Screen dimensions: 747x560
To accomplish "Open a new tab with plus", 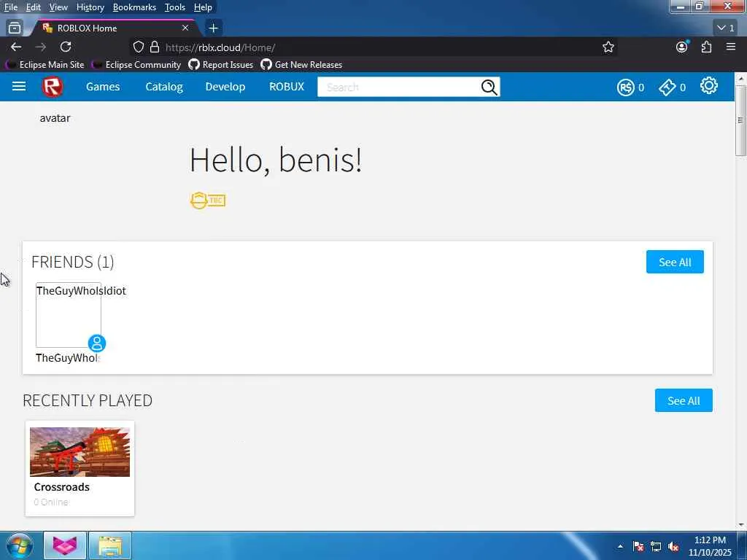I will [x=213, y=28].
